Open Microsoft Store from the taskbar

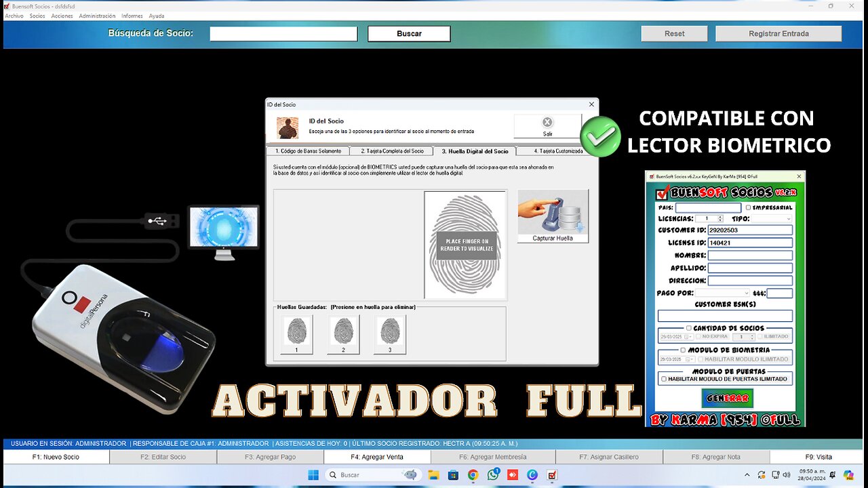point(453,474)
